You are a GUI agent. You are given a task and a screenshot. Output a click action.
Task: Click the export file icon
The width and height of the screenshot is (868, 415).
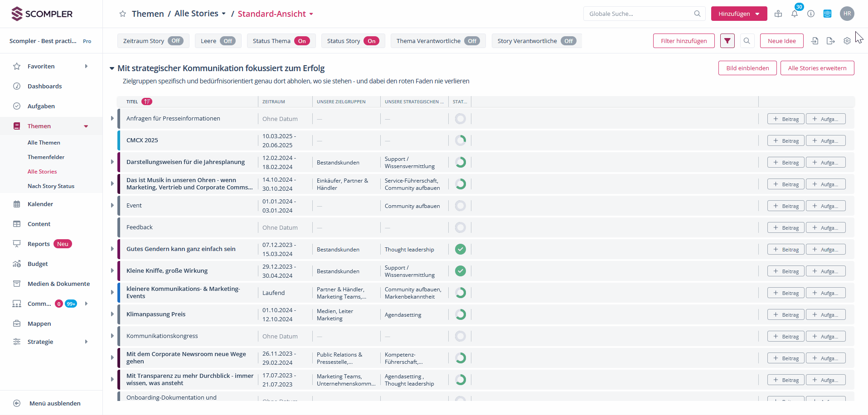pos(830,41)
